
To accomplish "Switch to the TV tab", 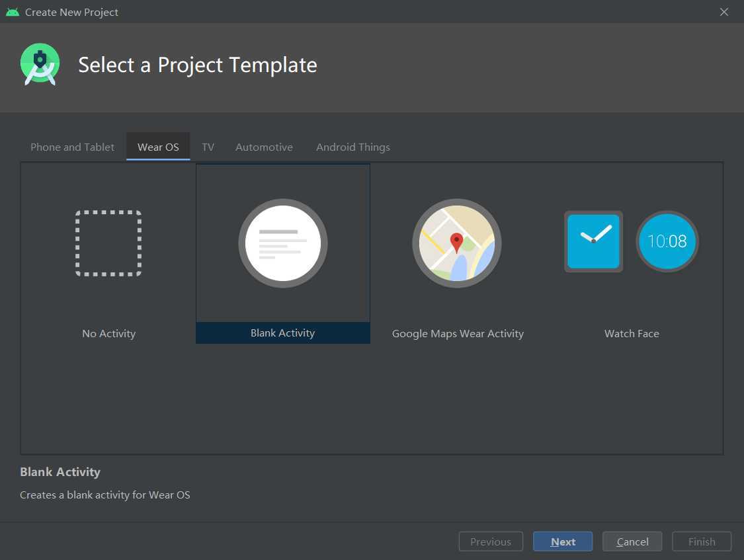I will pyautogui.click(x=208, y=147).
